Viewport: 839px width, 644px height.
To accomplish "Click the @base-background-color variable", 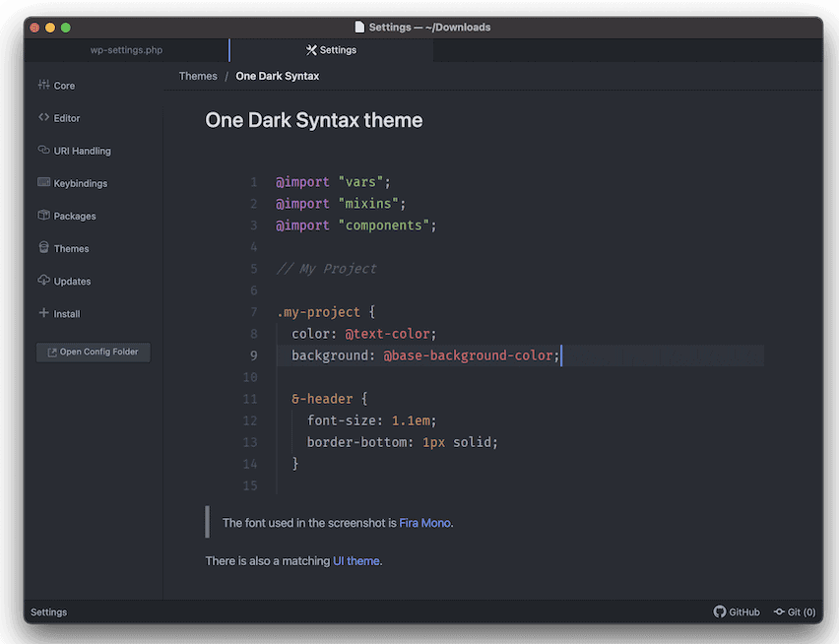I will tap(468, 355).
